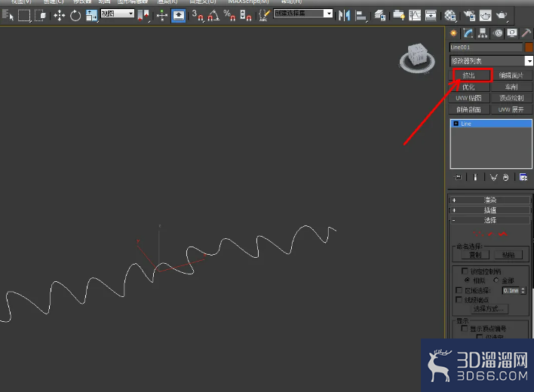The image size is (534, 392).
Task: Enable the 线段端点 checkbox
Action: coord(459,299)
